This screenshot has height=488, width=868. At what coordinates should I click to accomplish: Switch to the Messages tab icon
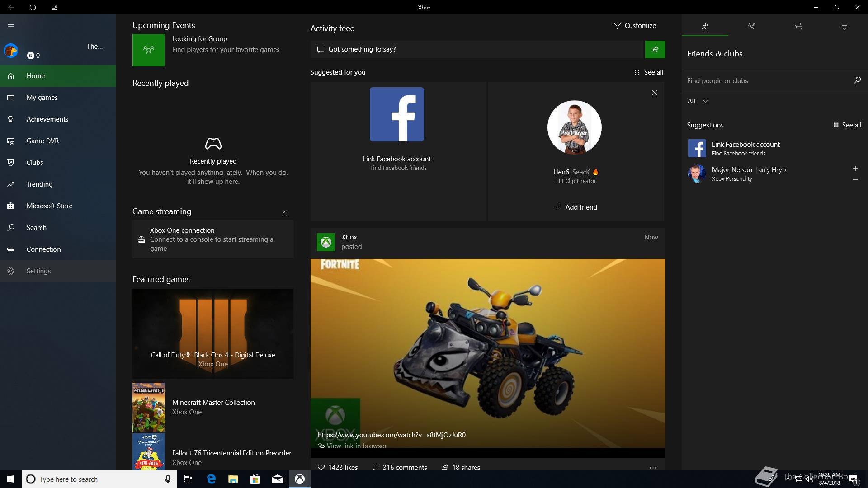[x=798, y=26]
